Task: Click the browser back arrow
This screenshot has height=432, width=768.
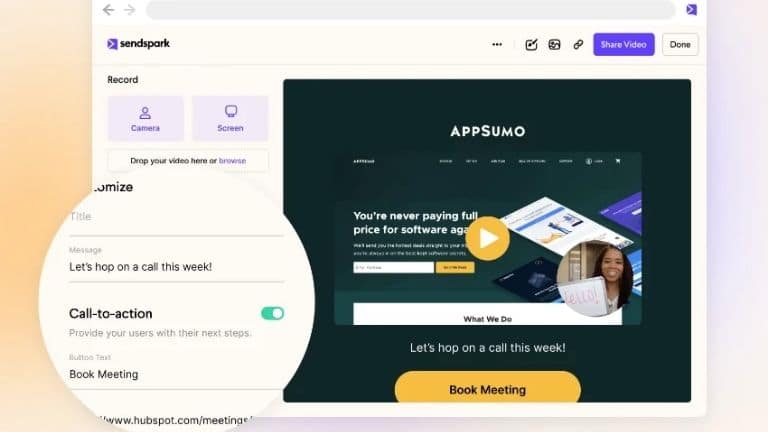Action: tap(108, 10)
